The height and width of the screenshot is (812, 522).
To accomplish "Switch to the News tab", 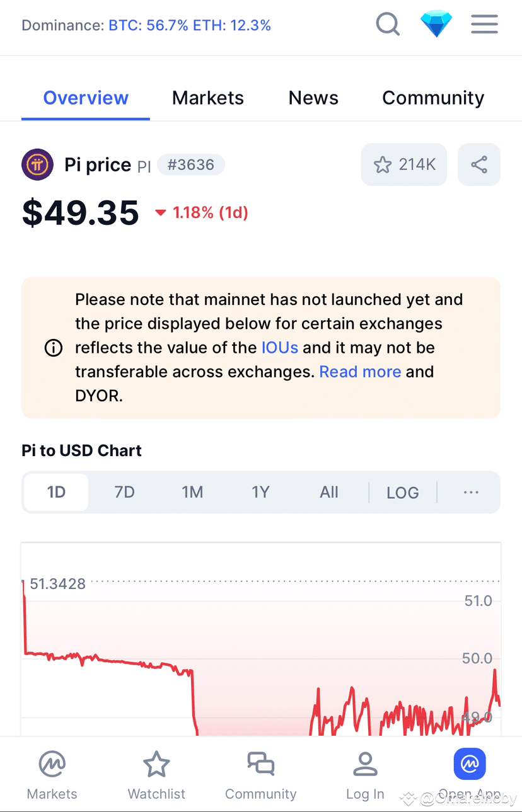I will tap(313, 98).
